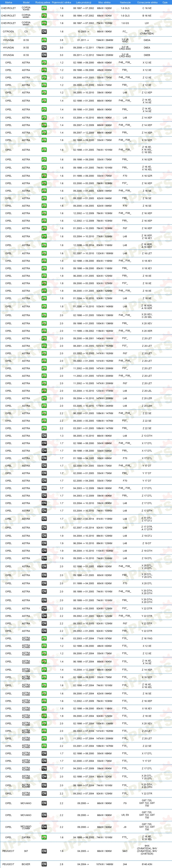Click the Rodzaj paliwa column header
This screenshot has width=172, height=868.
click(x=43, y=2)
